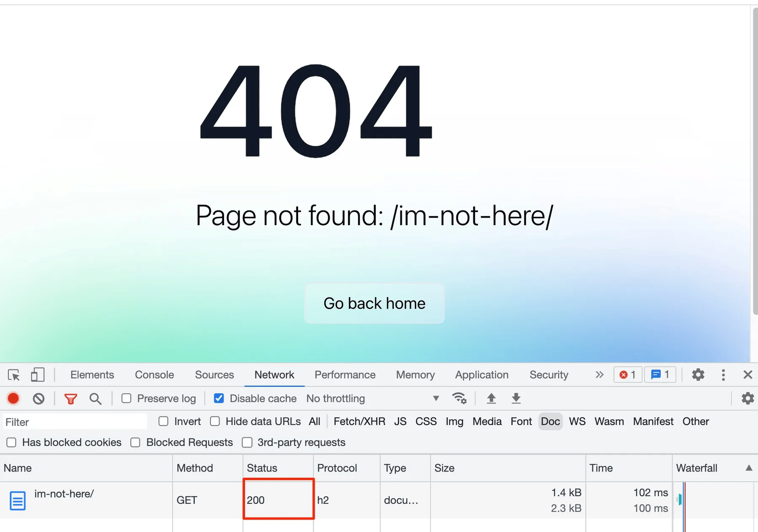
Task: Export HAR file download arrow
Action: 516,398
